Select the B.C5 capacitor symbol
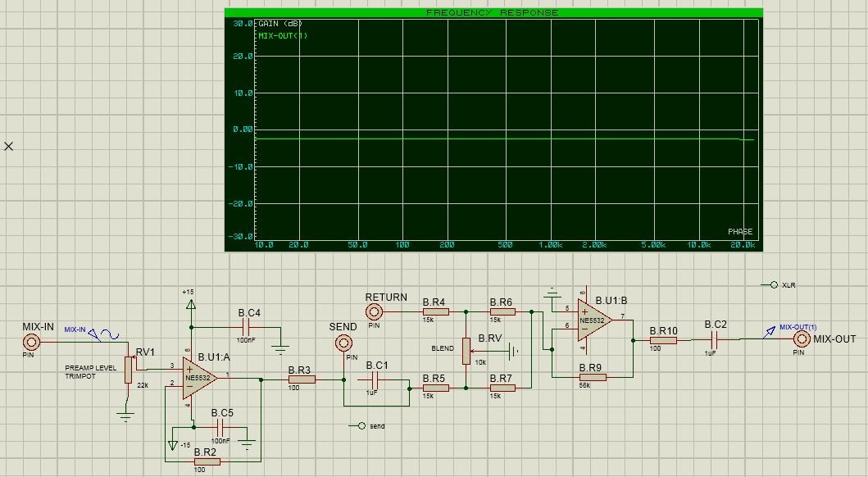 click(220, 427)
